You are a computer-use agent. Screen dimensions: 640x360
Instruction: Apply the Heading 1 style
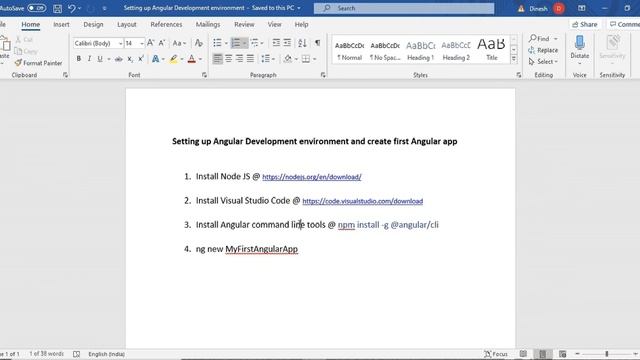pyautogui.click(x=420, y=51)
